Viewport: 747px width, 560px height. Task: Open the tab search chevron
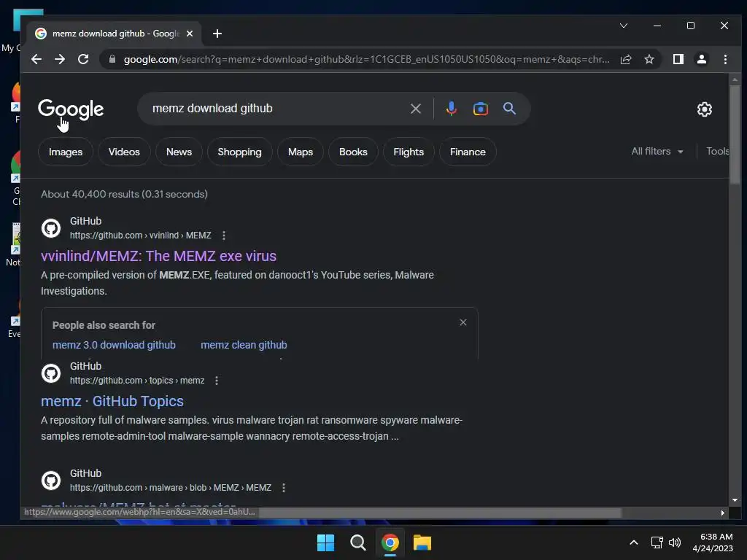(624, 26)
